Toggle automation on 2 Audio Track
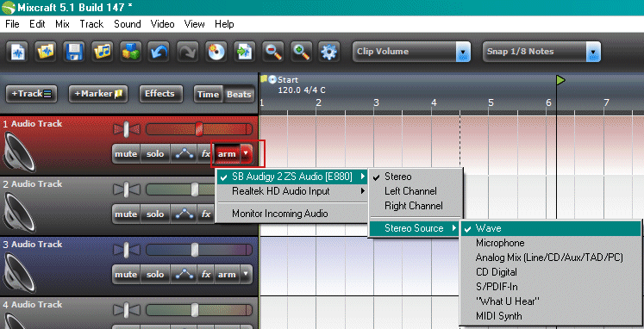 (x=184, y=214)
